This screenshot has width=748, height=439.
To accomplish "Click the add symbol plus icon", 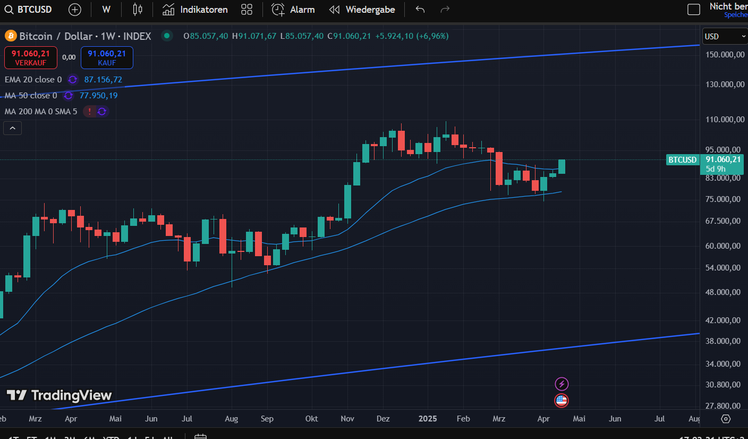I will pyautogui.click(x=75, y=10).
